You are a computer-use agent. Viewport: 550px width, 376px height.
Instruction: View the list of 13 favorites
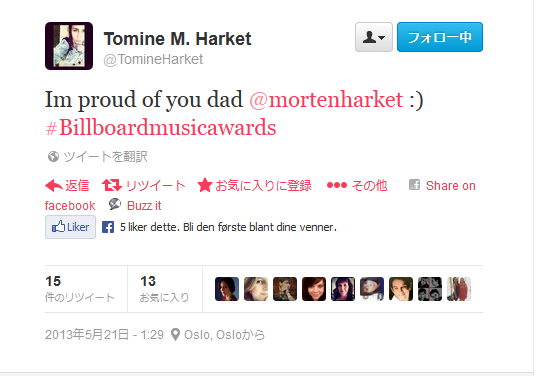click(165, 289)
